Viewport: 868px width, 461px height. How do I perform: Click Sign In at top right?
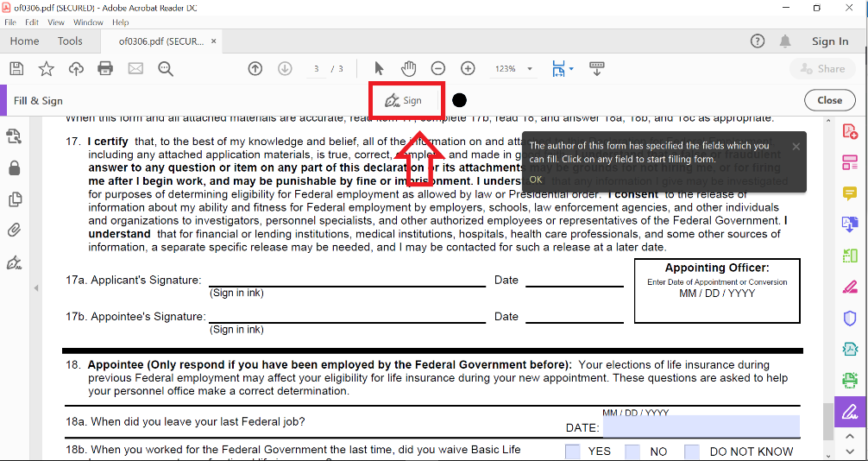coord(830,41)
